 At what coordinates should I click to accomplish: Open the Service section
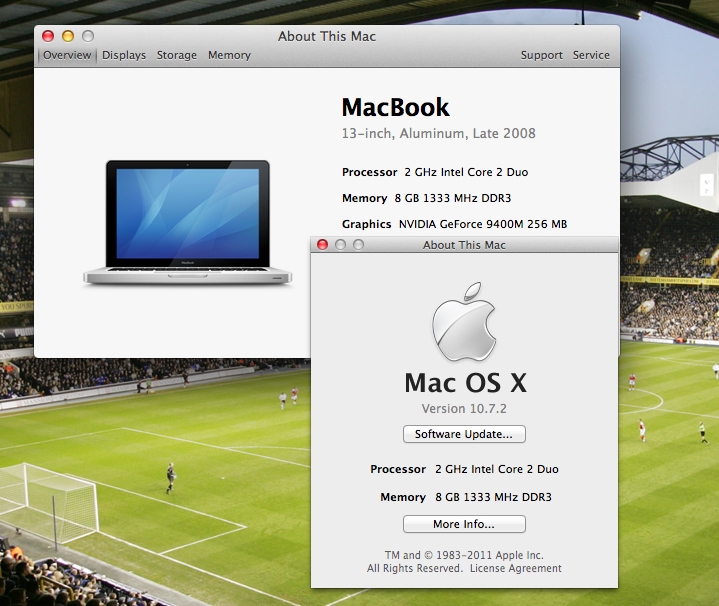[591, 55]
